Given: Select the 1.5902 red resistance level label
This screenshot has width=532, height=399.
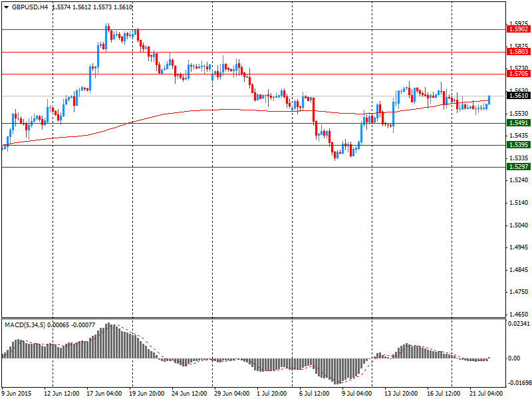Looking at the screenshot, I should pos(518,29).
